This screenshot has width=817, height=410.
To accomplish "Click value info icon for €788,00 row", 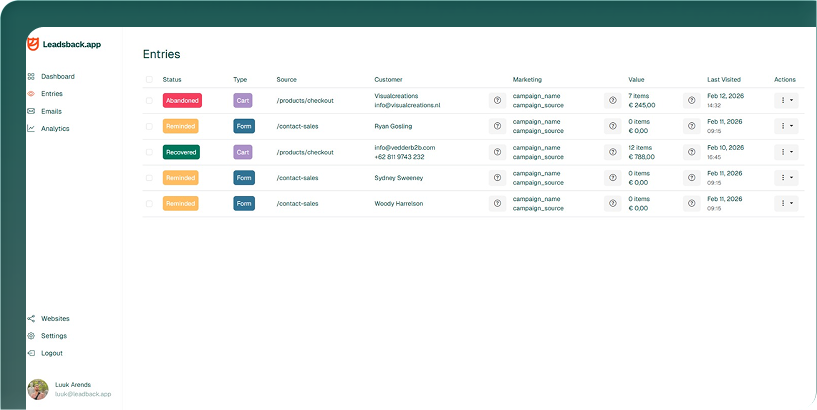I will pos(691,153).
